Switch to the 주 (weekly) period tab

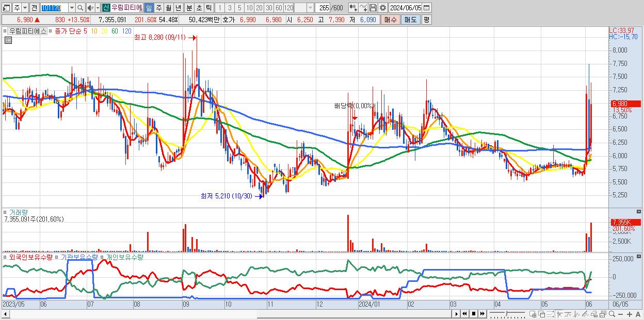(x=158, y=8)
